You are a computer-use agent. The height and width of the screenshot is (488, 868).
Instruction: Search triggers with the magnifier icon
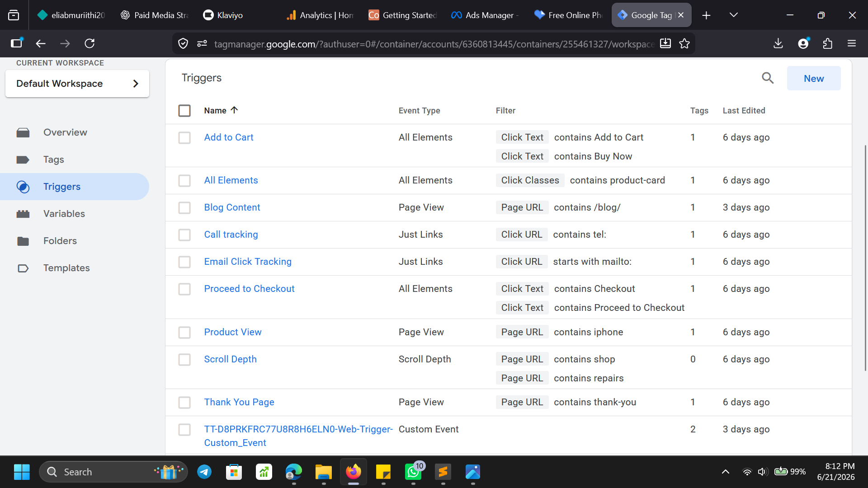(x=768, y=78)
